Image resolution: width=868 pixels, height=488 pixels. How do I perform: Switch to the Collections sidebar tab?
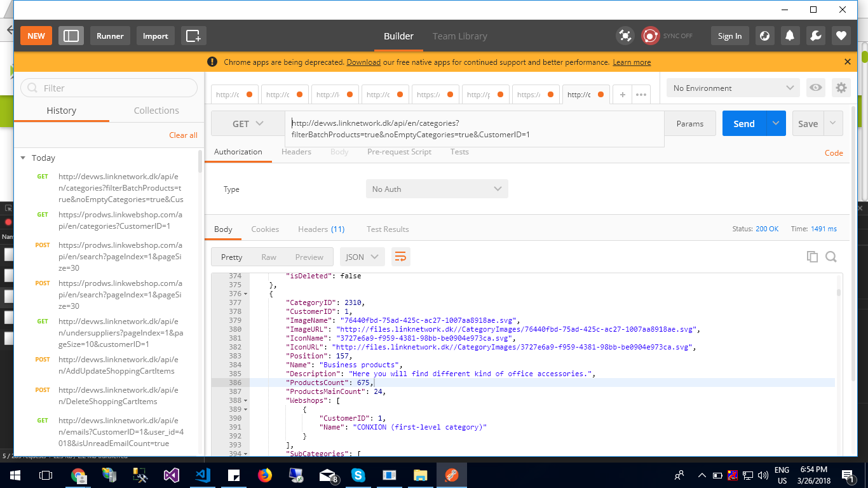(x=156, y=110)
